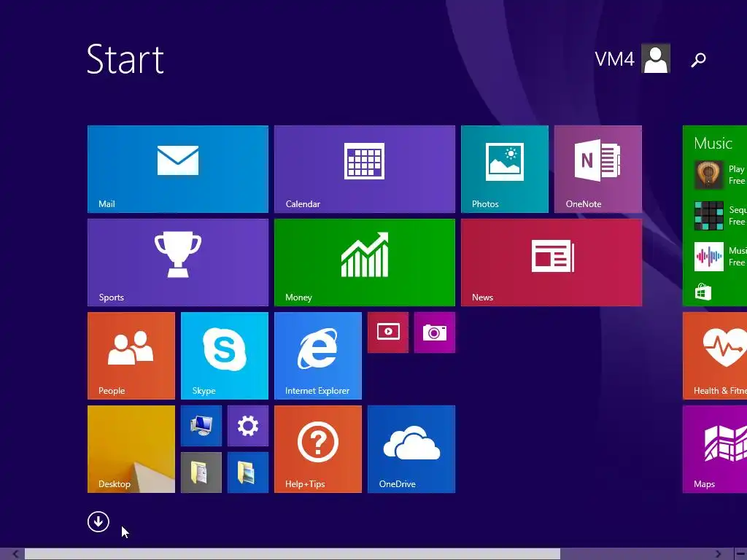Open the OneNote tile
Screen dimensions: 747x560
[x=598, y=169]
